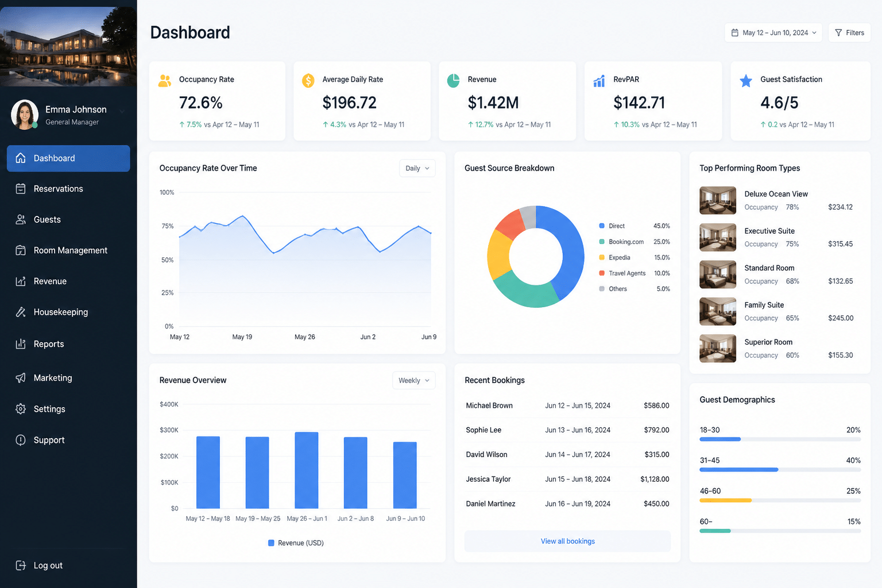Click Emma Johnson's profile avatar

[25, 114]
